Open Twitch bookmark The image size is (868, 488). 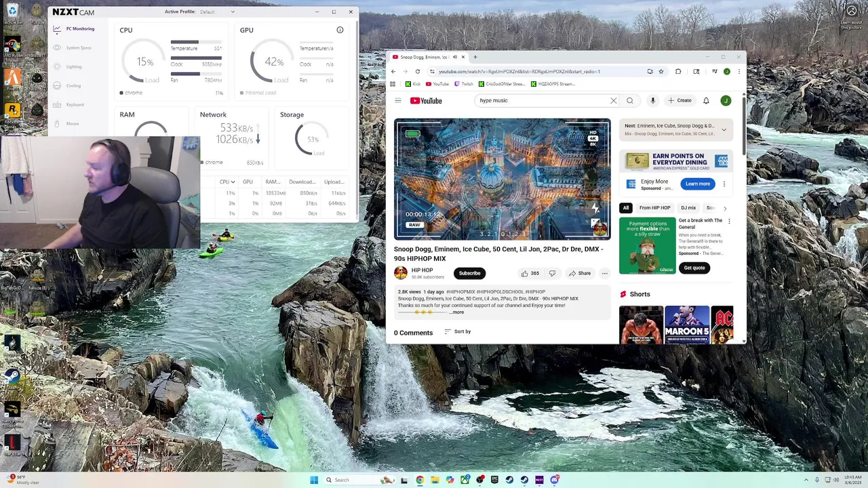point(464,84)
